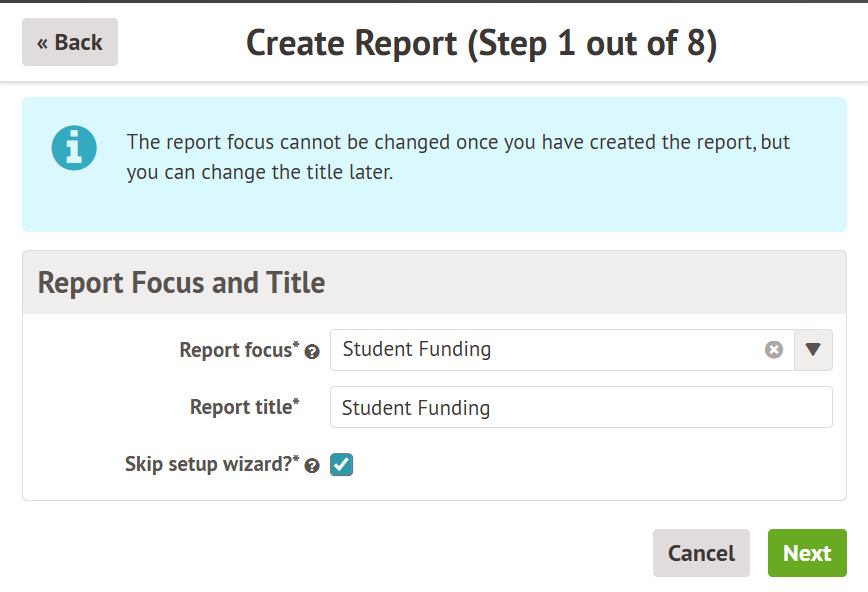The image size is (868, 592).
Task: Click the asterisk after Report focus label
Action: 296,345
